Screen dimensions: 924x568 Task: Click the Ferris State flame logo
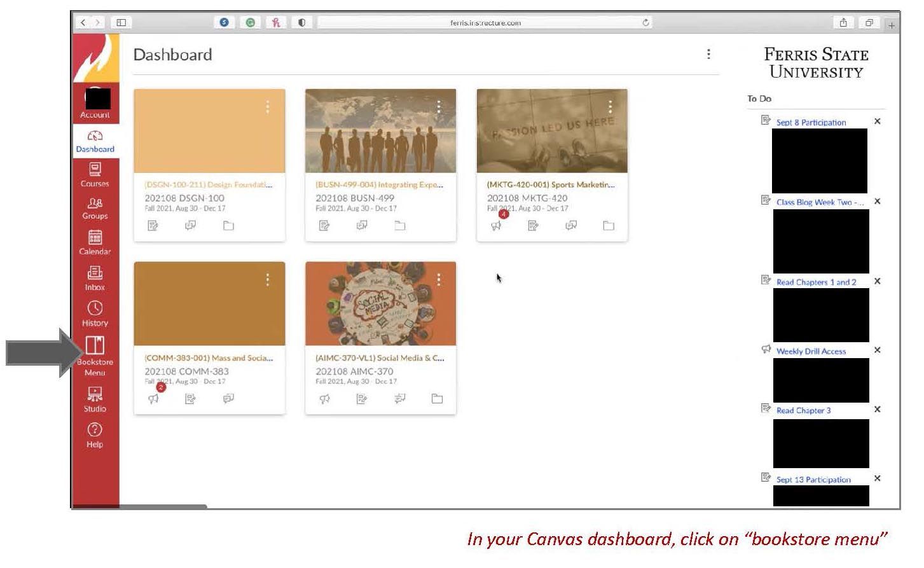pos(96,59)
